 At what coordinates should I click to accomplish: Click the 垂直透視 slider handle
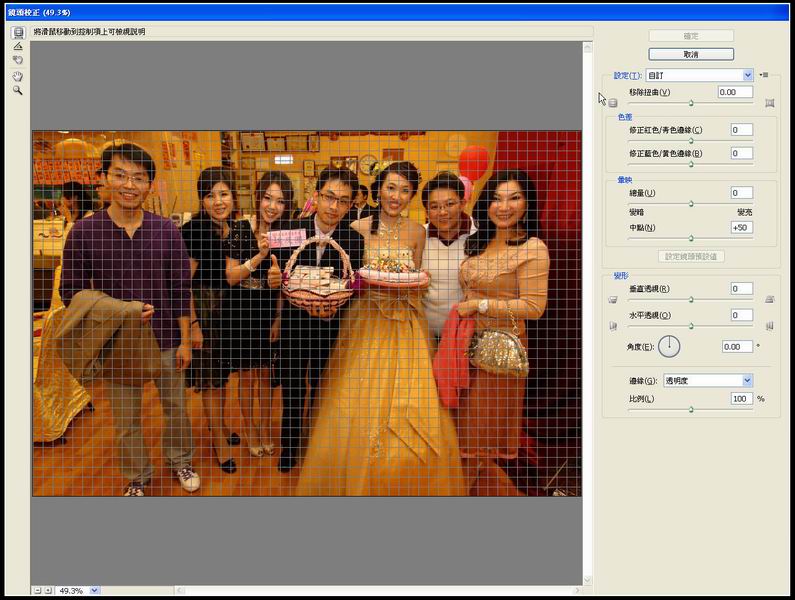(691, 300)
